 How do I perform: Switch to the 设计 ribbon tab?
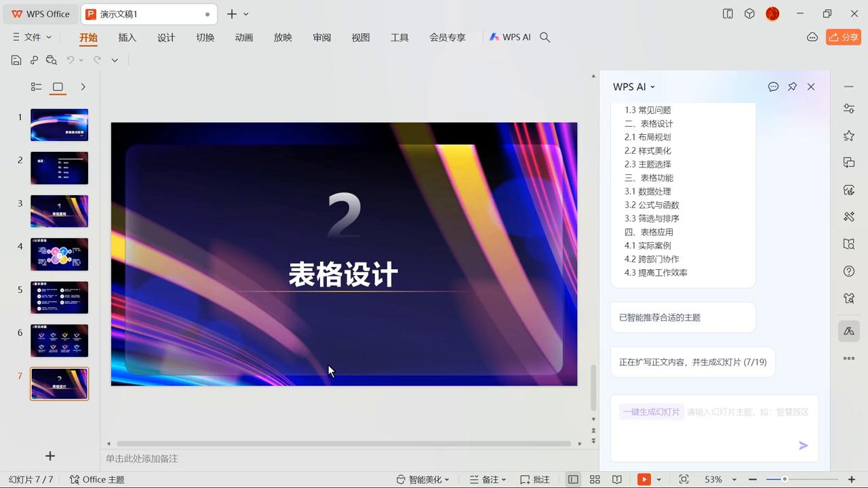pos(165,37)
